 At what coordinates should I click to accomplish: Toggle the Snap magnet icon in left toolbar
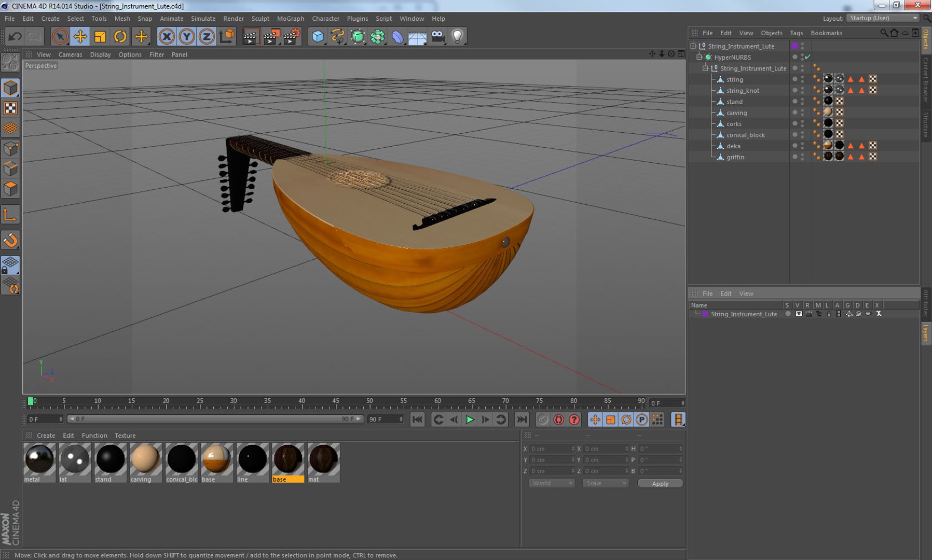click(x=10, y=240)
